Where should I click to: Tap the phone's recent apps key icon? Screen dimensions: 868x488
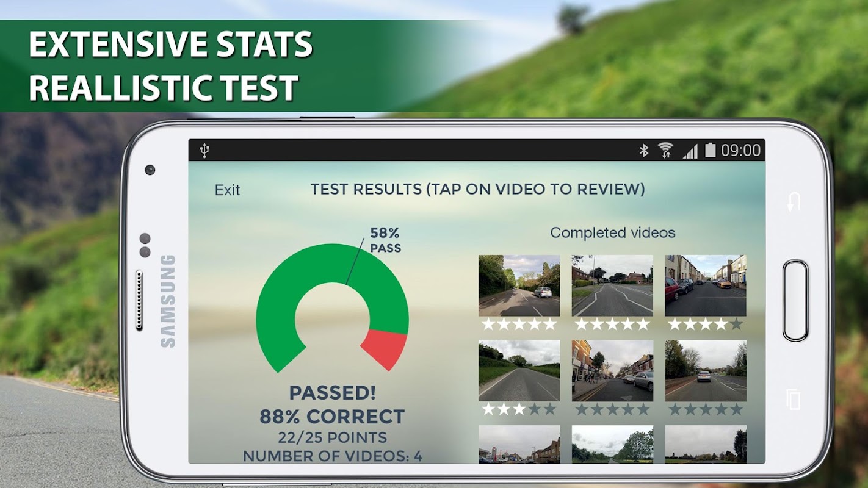coord(794,400)
